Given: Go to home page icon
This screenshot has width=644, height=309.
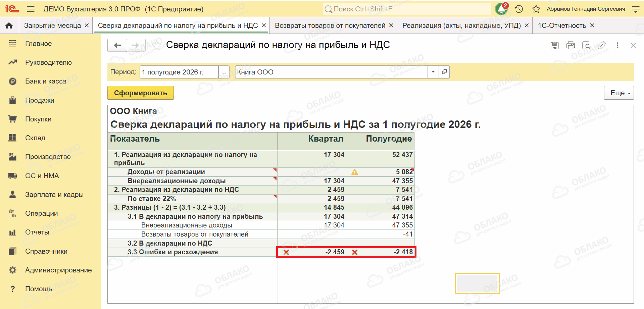Looking at the screenshot, I should point(9,25).
